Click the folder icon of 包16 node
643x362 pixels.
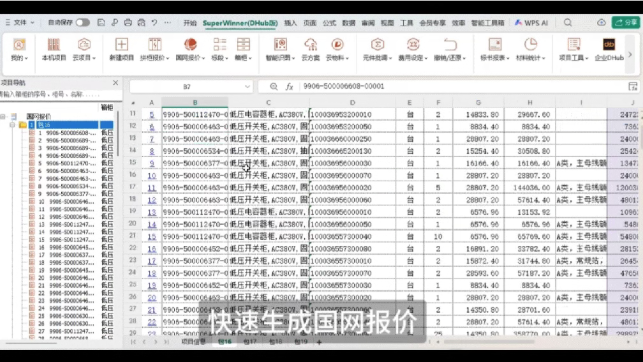pos(23,124)
